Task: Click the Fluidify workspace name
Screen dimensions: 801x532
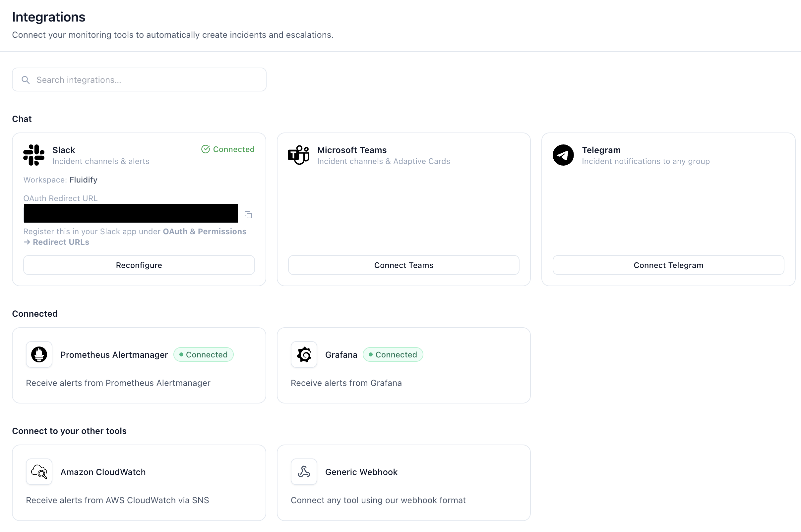Action: click(83, 180)
